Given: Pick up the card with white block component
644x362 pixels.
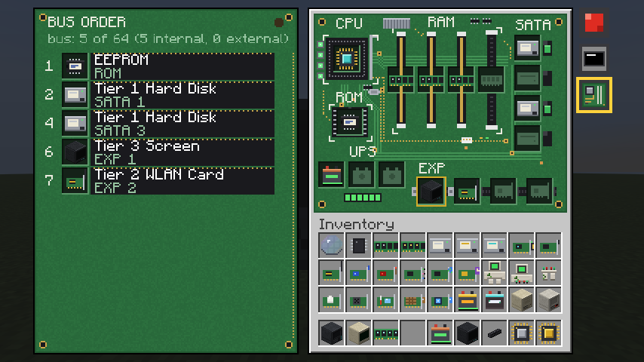Looking at the screenshot, I should pyautogui.click(x=331, y=300).
